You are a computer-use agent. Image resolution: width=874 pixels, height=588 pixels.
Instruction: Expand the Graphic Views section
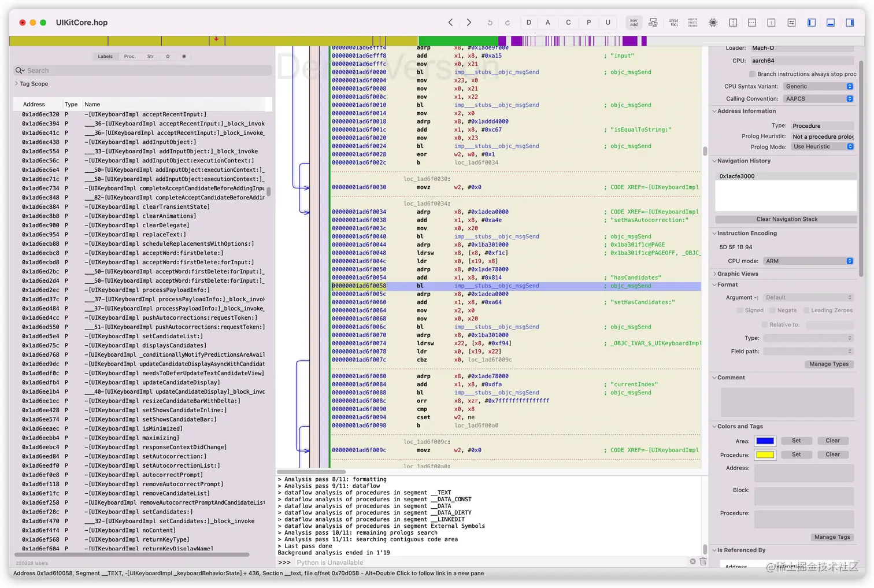coord(714,274)
